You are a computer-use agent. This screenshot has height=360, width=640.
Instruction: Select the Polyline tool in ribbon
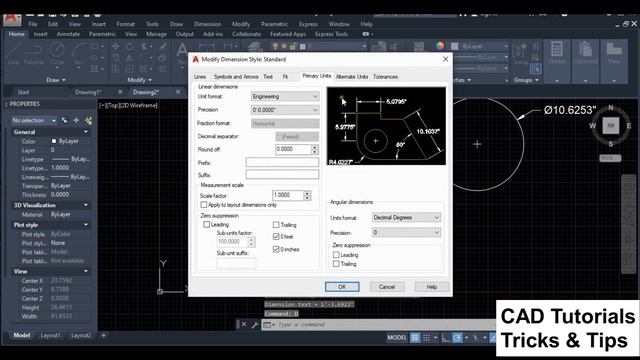tap(33, 53)
